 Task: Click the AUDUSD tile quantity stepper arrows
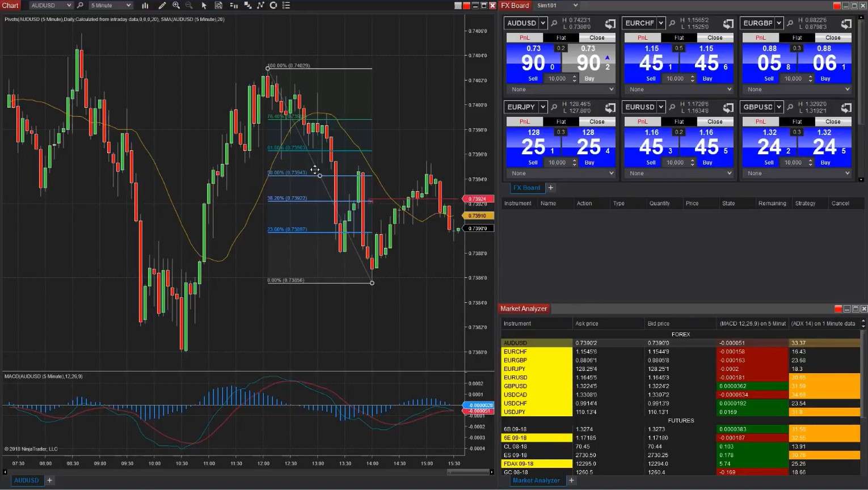click(x=574, y=79)
